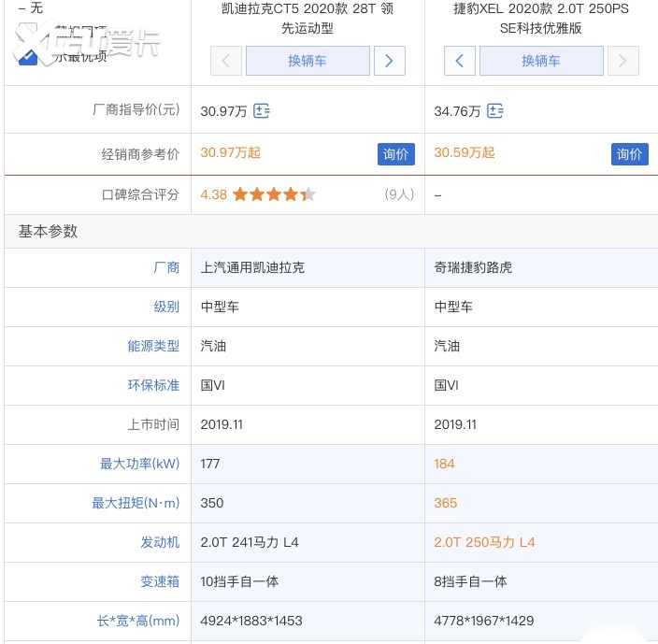Screen dimensions: 658x644
Task: Open the 能源类型 parameter link
Action: [x=153, y=346]
